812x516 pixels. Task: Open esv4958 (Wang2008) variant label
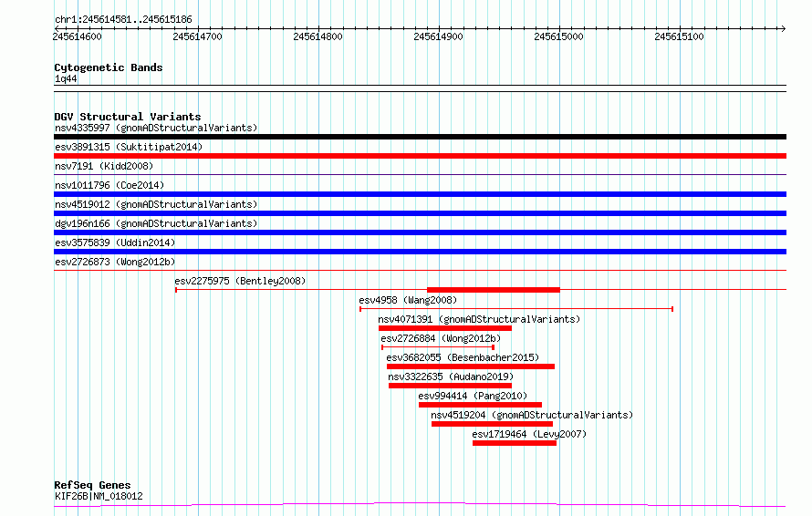point(408,300)
